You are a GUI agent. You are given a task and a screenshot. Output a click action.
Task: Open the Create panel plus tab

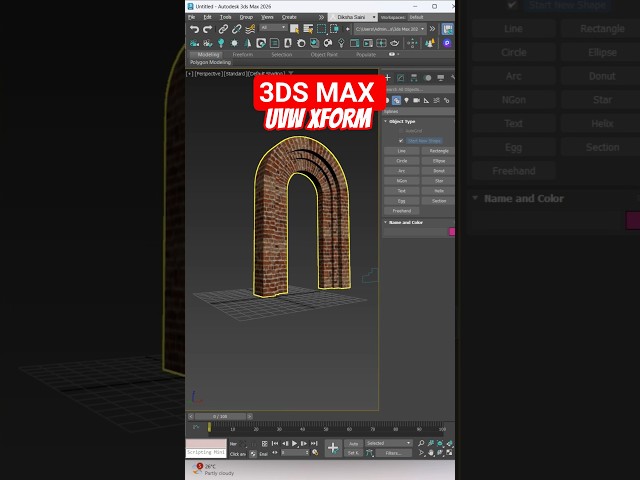tap(388, 78)
